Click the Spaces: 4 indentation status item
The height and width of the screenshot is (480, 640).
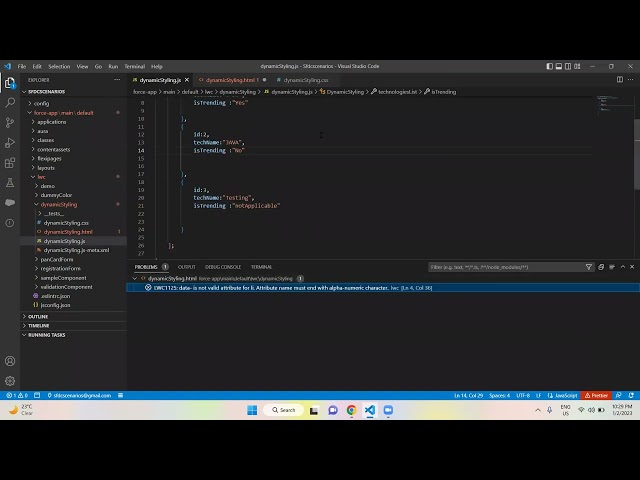point(500,395)
